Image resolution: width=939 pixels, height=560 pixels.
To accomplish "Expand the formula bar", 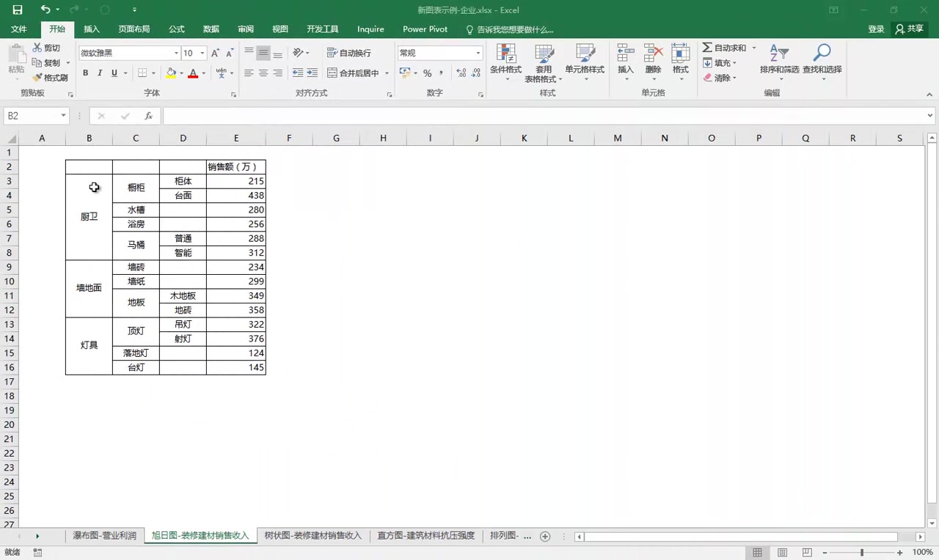I will [x=930, y=116].
